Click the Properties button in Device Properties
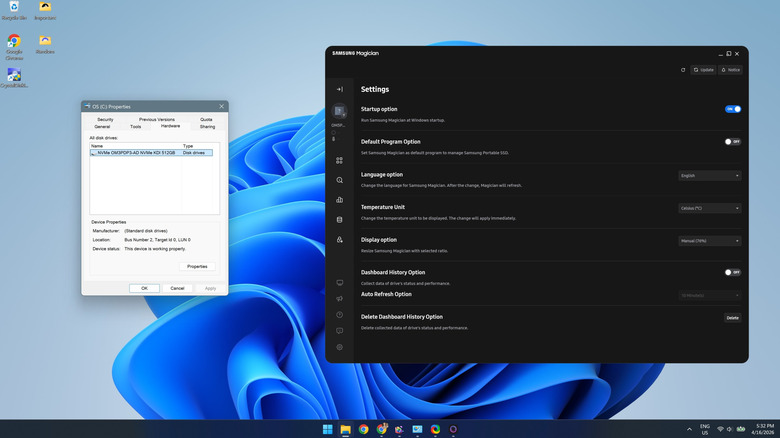 click(197, 266)
